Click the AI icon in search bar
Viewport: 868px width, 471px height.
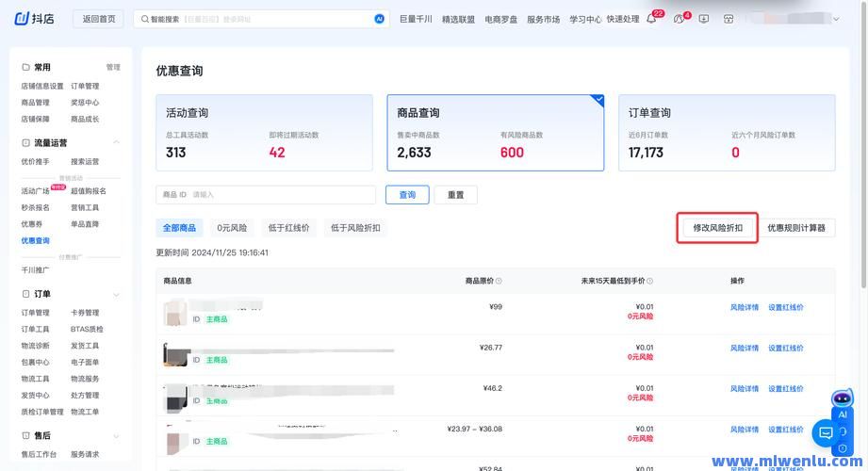pos(380,19)
